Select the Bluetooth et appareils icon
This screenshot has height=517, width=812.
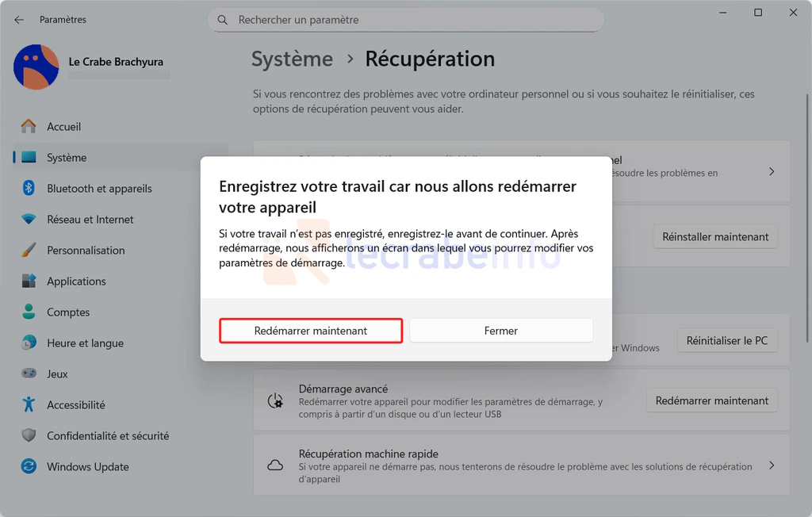(x=29, y=189)
